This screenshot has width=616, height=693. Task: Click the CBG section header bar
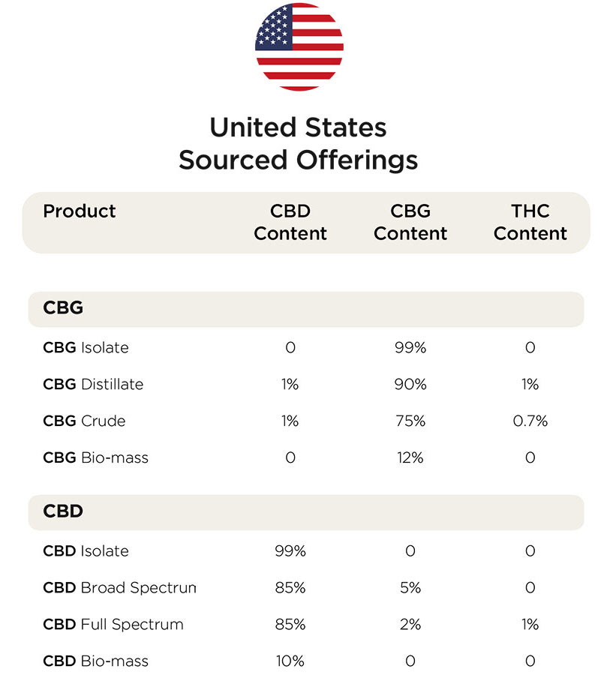tap(306, 309)
